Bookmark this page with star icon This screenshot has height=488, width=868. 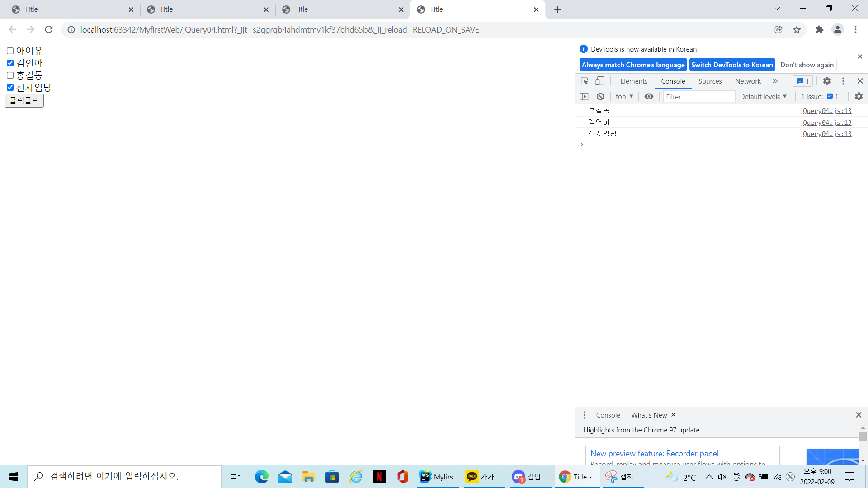coord(797,30)
